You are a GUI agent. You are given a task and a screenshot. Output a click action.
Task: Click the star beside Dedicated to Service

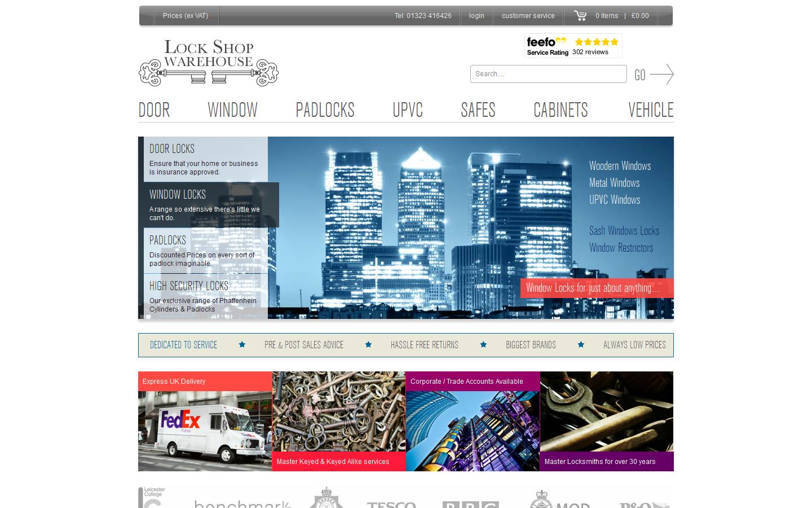click(x=242, y=345)
